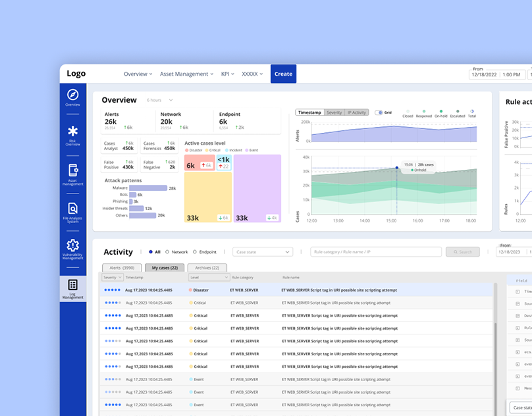This screenshot has width=532, height=416.
Task: Expand the Overview menu in top navigation
Action: pos(138,74)
